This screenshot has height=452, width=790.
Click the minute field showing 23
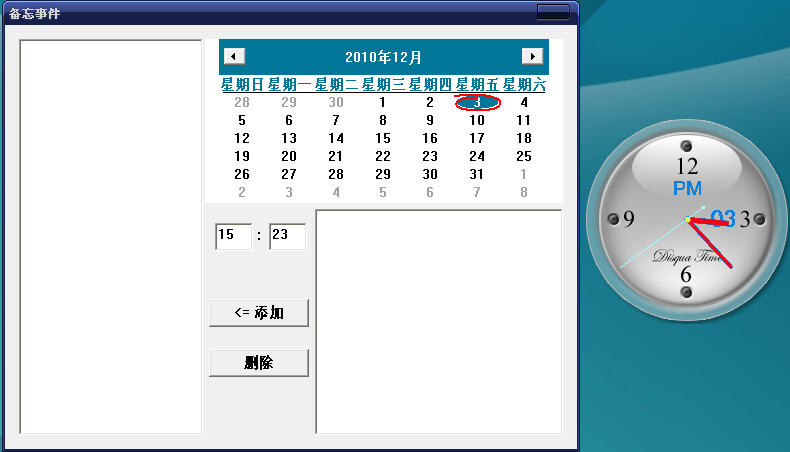click(x=287, y=235)
